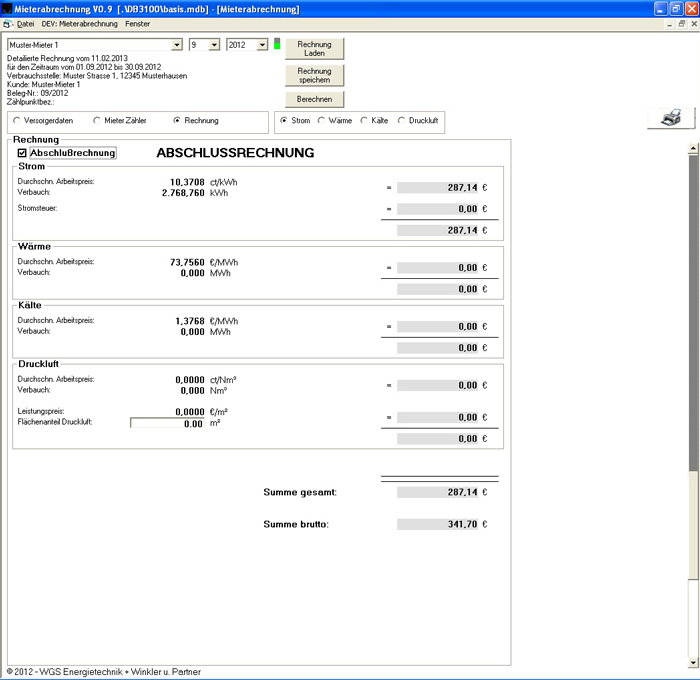Click the application icon in the title bar
700x680 pixels.
click(x=7, y=8)
